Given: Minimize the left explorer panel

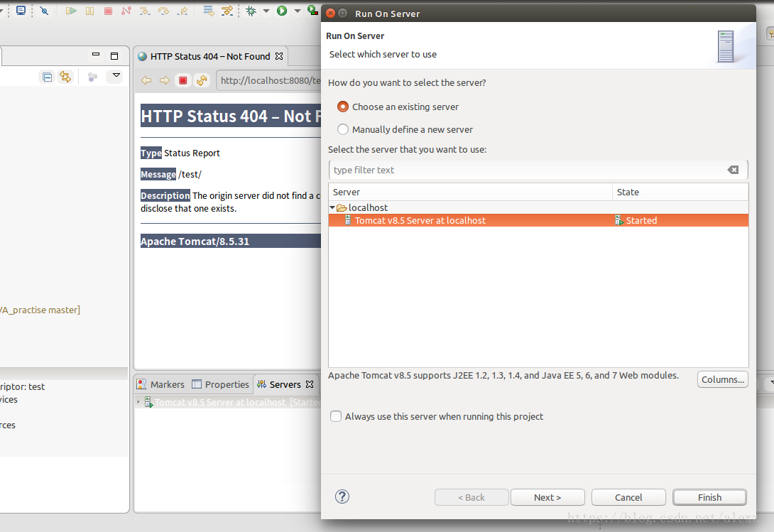Looking at the screenshot, I should point(96,55).
